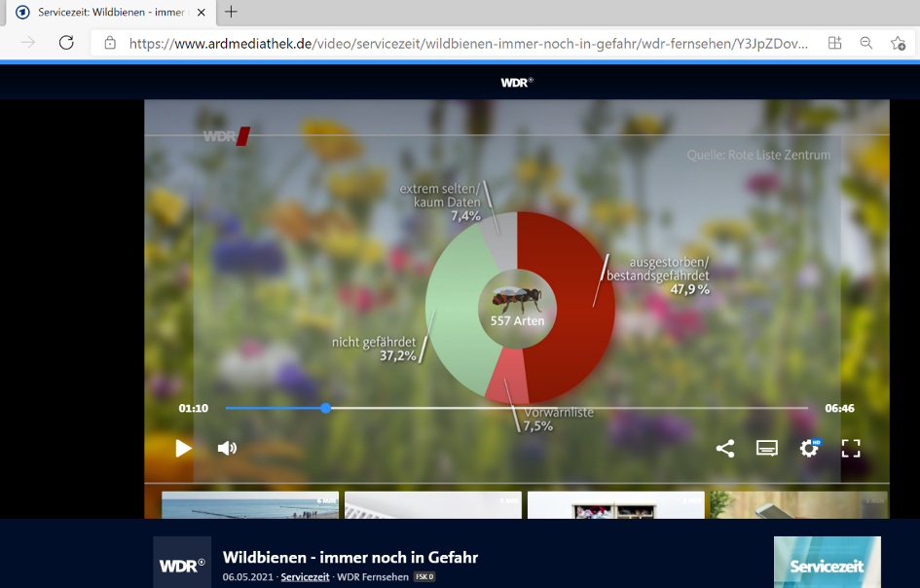Open the Servicezeit link below the title
This screenshot has width=920, height=588.
coord(305,577)
